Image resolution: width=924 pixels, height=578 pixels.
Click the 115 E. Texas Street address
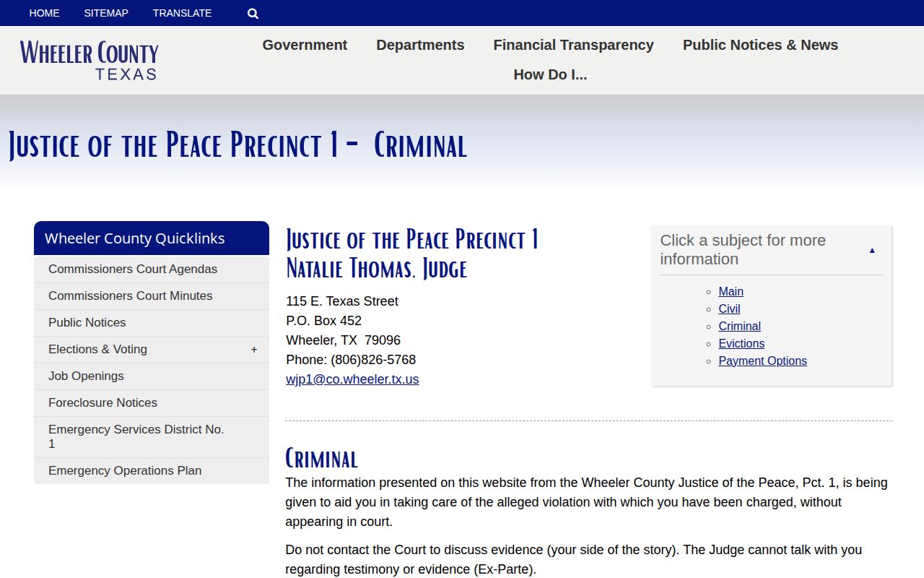click(x=342, y=301)
